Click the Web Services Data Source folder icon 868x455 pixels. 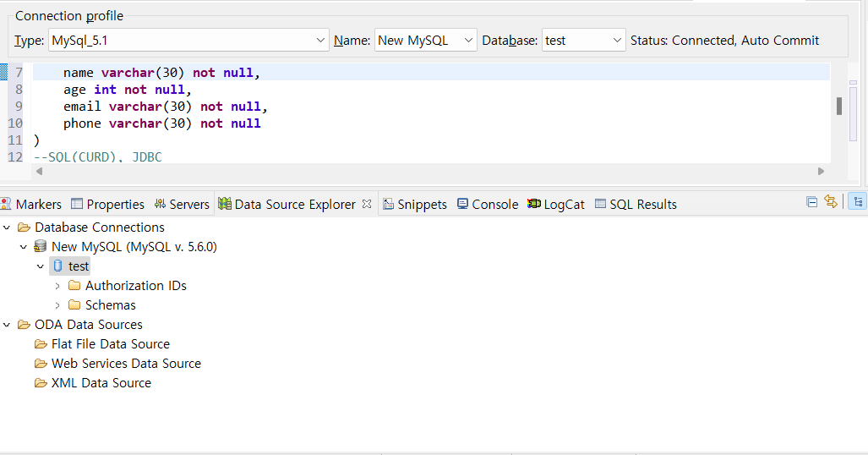click(41, 363)
